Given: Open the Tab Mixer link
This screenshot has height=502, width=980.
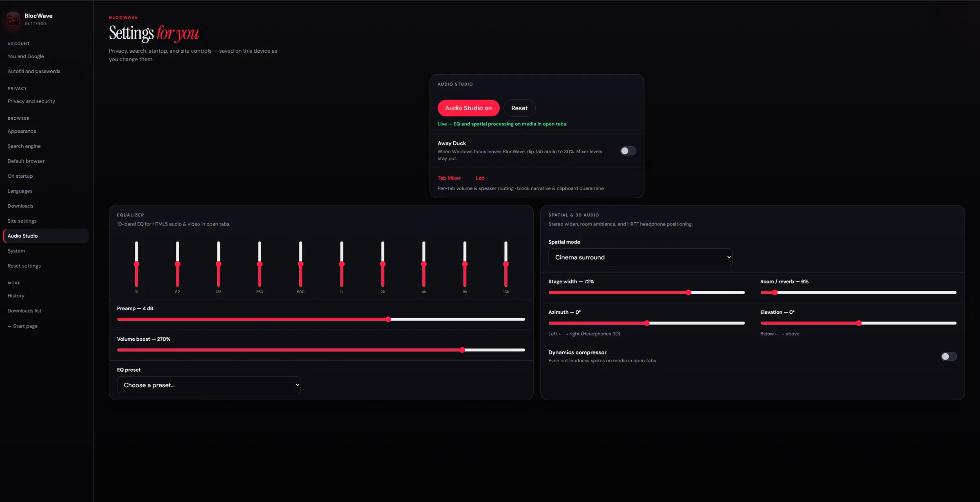Looking at the screenshot, I should click(449, 178).
